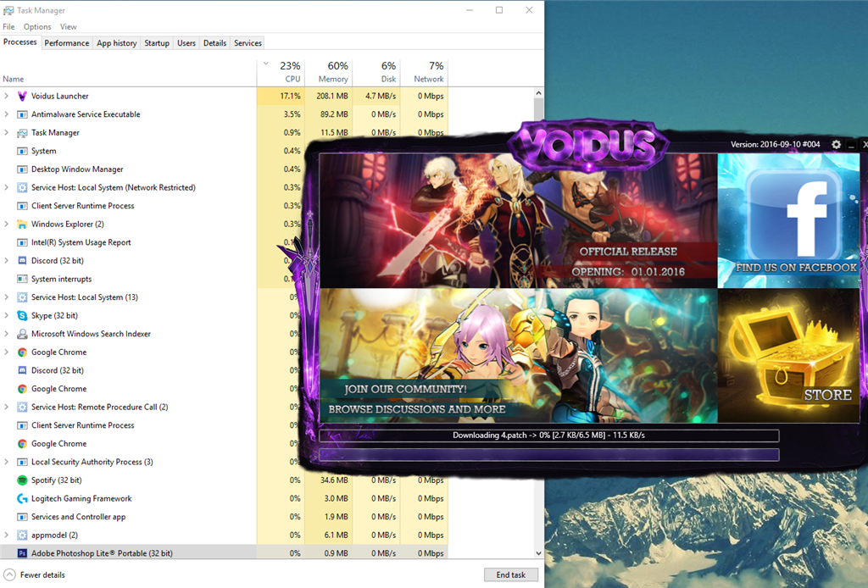Viewport: 868px width, 588px height.
Task: Switch to the Services tab
Action: [x=248, y=43]
